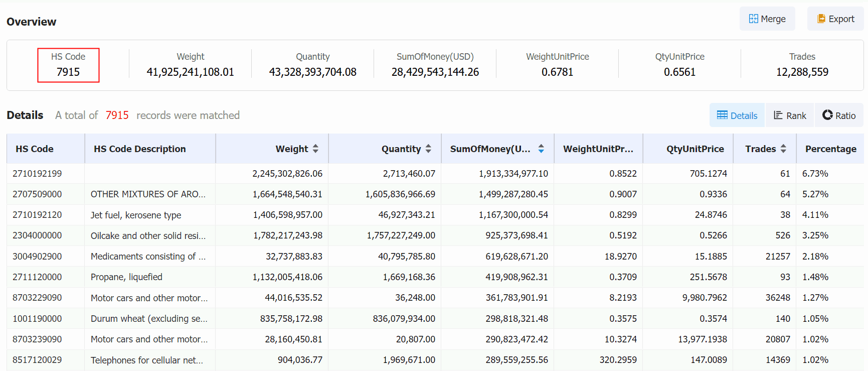The height and width of the screenshot is (371, 868).
Task: Click percentage 6.73% in first row
Action: point(815,174)
